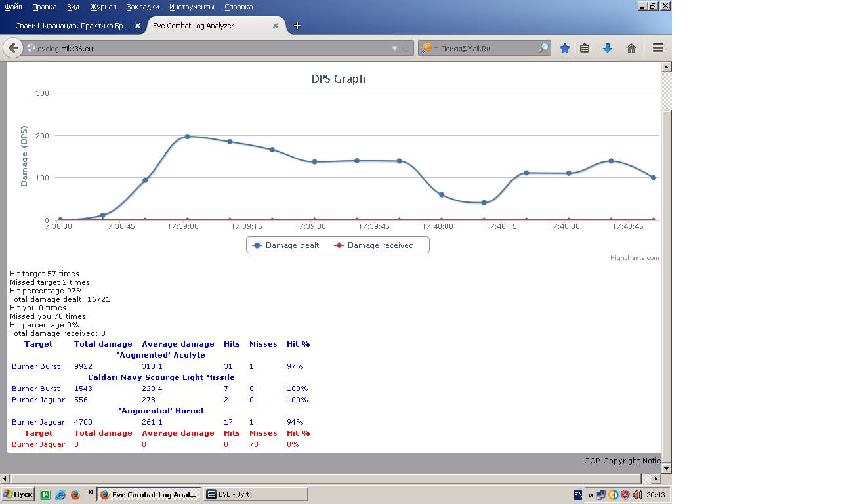Image resolution: width=853 pixels, height=504 pixels.
Task: Click the last Damage dealt point on graph
Action: 654,178
